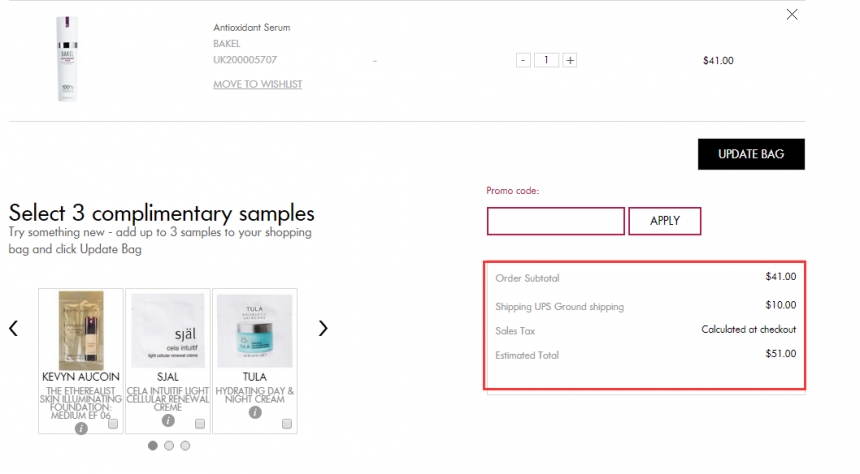Click the Calculated at checkout text
The width and height of the screenshot is (860, 474).
pos(749,329)
